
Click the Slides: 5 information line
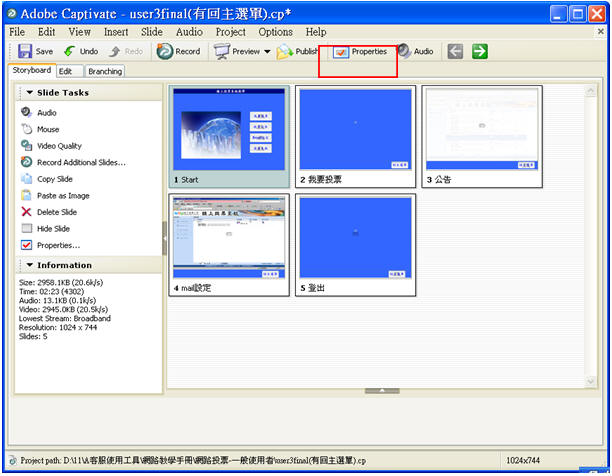click(x=33, y=336)
